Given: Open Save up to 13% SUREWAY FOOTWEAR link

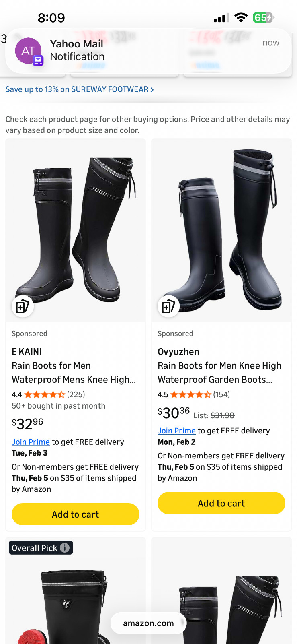Looking at the screenshot, I should click(79, 89).
